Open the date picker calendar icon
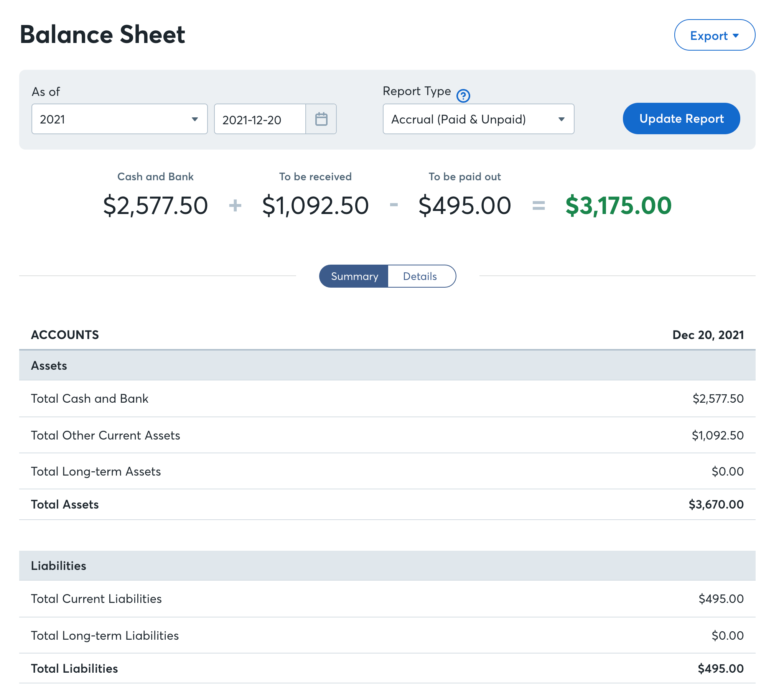 [x=321, y=119]
